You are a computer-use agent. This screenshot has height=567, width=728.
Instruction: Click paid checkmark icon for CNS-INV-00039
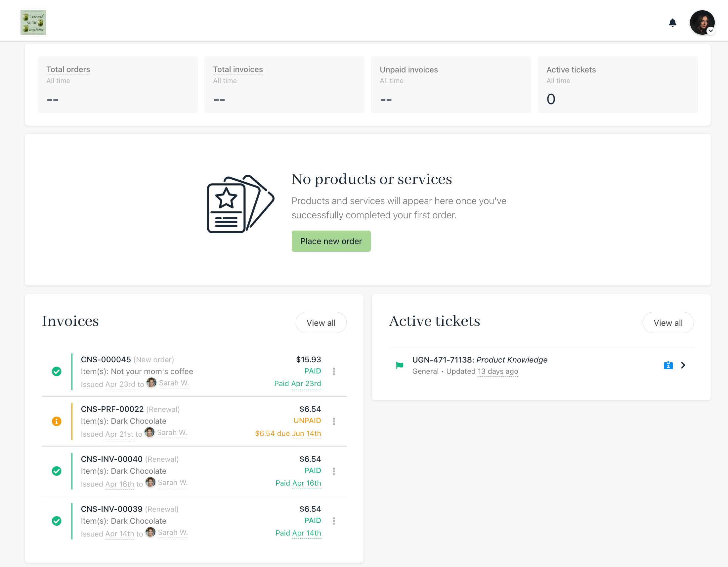coord(57,521)
